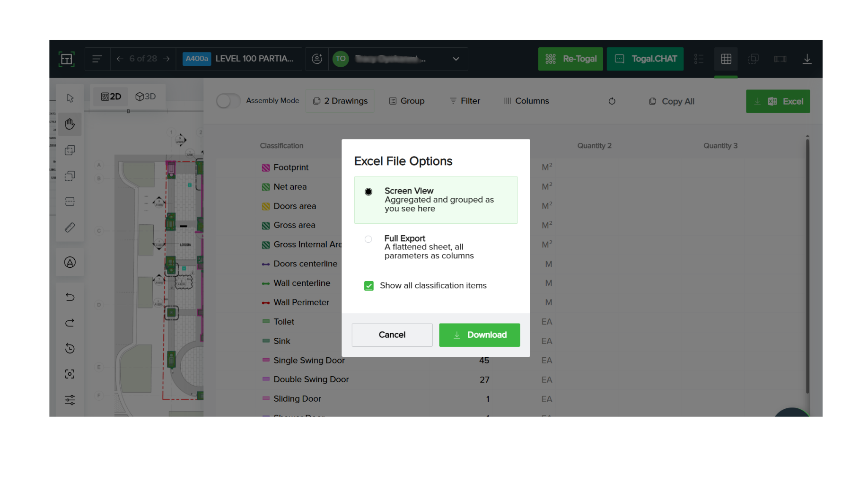Open the Togal.CHAT panel
The width and height of the screenshot is (868, 493).
(645, 59)
